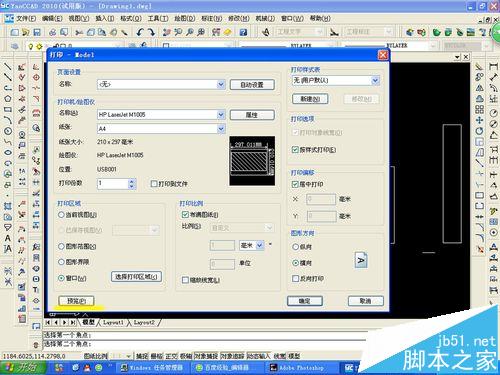Viewport: 500px width, 375px height.
Task: Click the Pan hand toolbar icon
Action: [167, 32]
